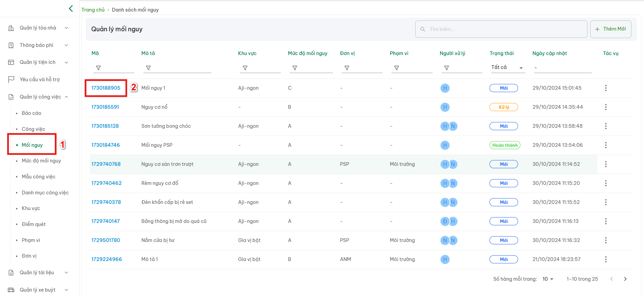This screenshot has width=644, height=296.
Task: Open hazard code 1729224966
Action: (107, 259)
